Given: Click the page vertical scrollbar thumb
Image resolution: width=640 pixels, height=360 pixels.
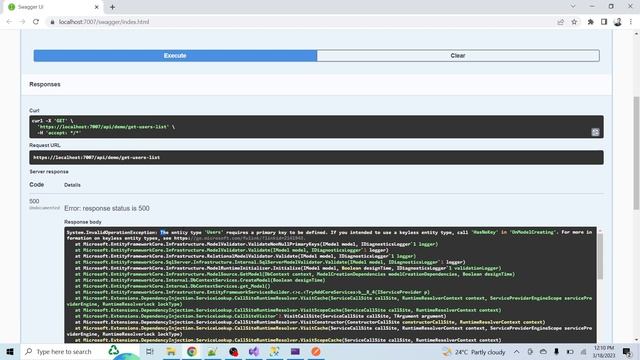Looking at the screenshot, I should tap(636, 153).
